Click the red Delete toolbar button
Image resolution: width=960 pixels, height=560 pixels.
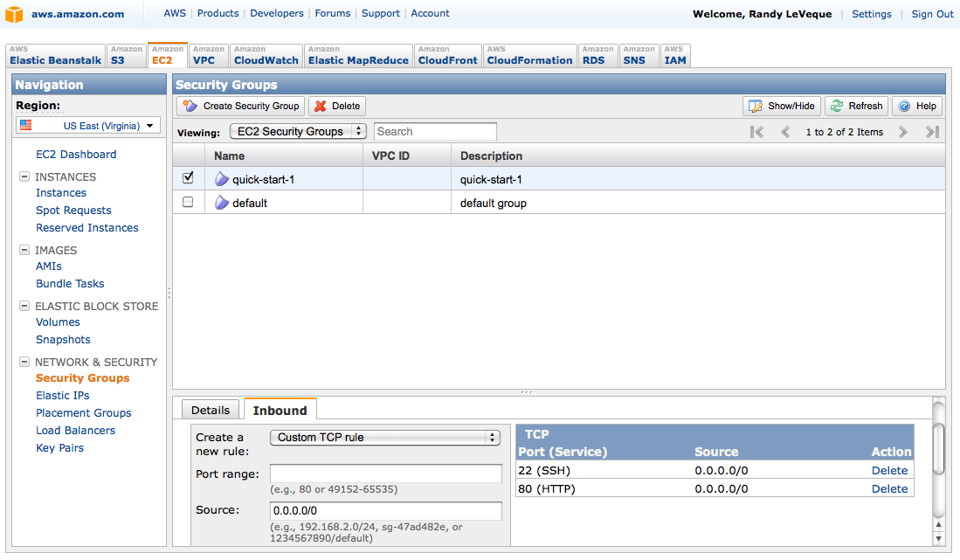[336, 106]
